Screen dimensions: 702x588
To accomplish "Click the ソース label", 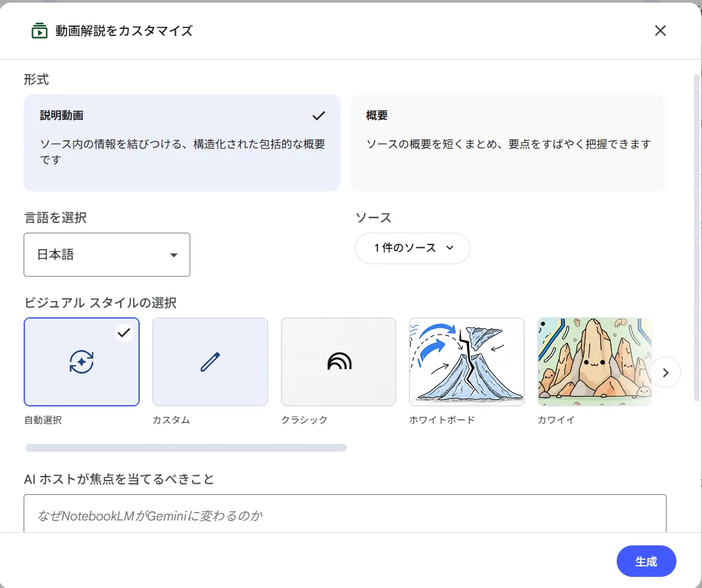I will point(373,218).
